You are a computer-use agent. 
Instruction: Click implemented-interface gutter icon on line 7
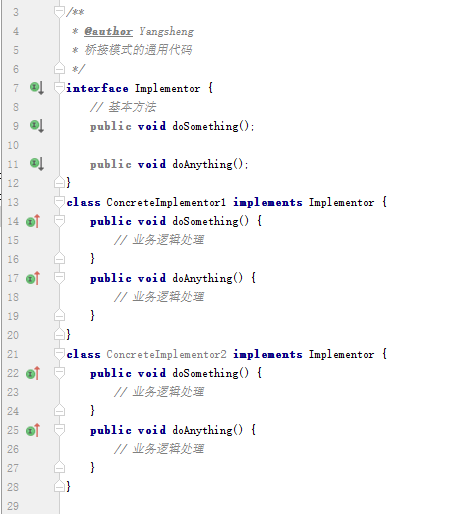[37, 88]
